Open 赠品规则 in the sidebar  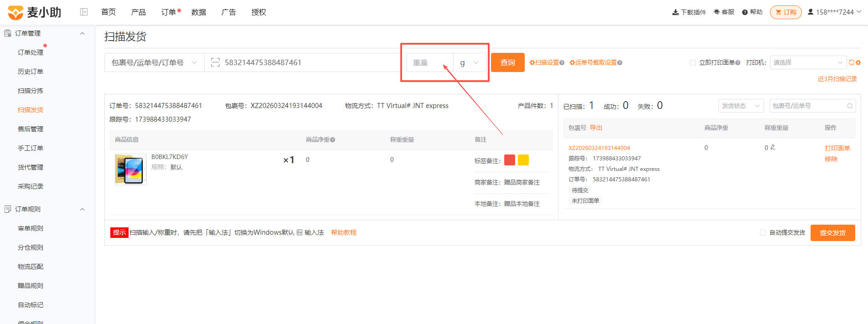[31, 286]
